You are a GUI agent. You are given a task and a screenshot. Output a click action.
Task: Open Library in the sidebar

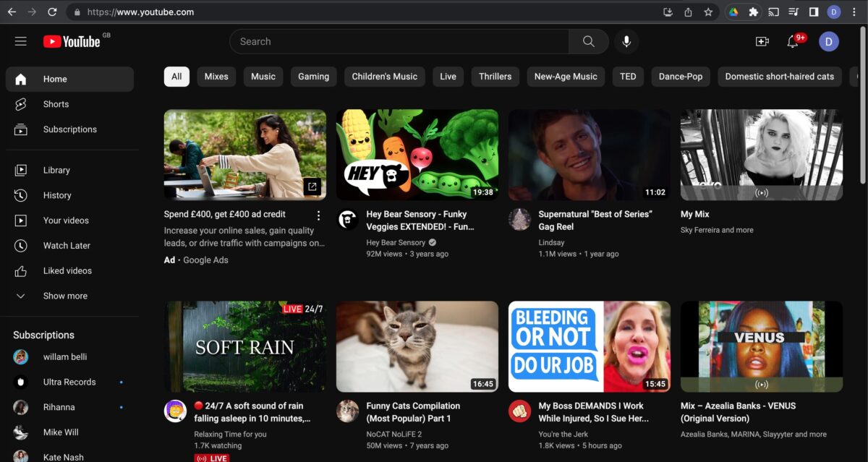coord(69,170)
